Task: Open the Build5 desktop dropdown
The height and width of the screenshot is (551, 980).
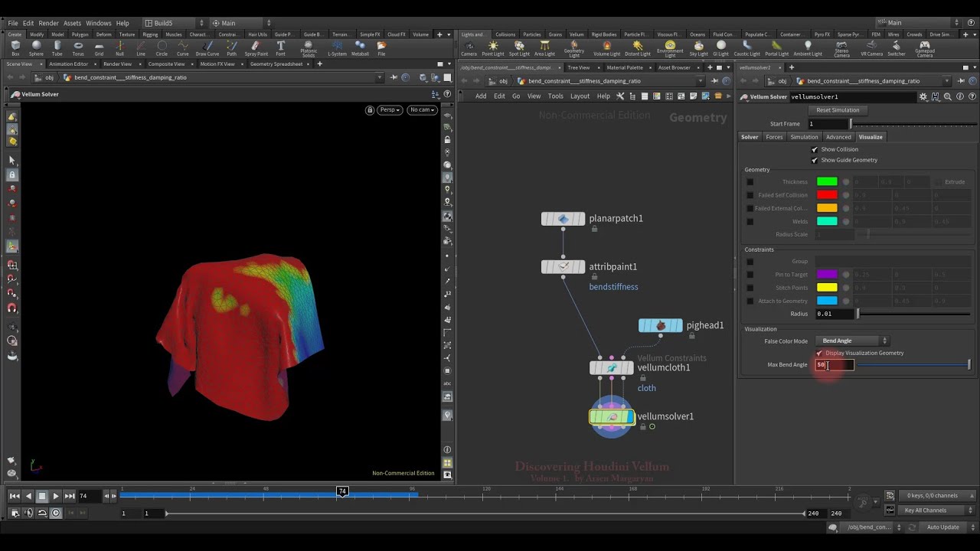Action: (x=173, y=23)
